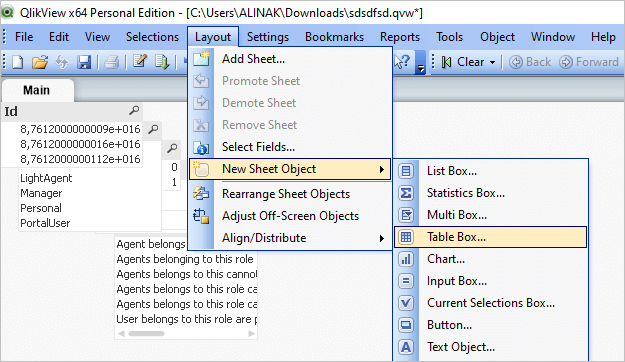Choose Input Box... from submenu

[490, 281]
